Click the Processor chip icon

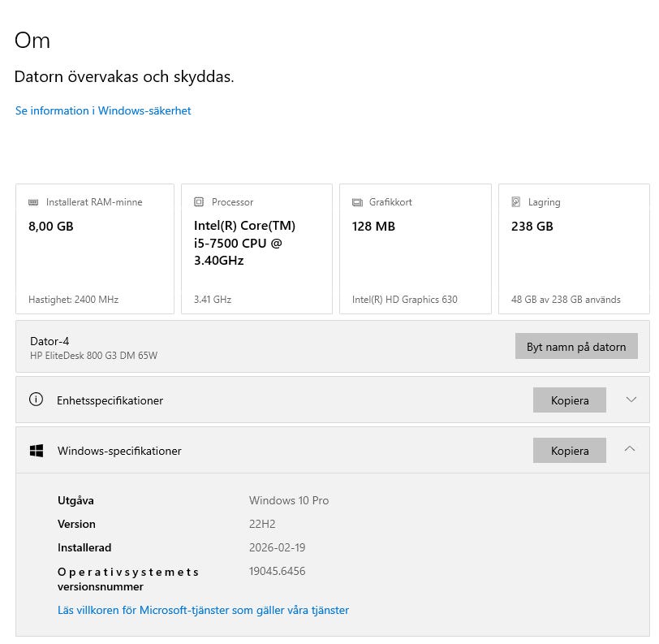coord(199,202)
